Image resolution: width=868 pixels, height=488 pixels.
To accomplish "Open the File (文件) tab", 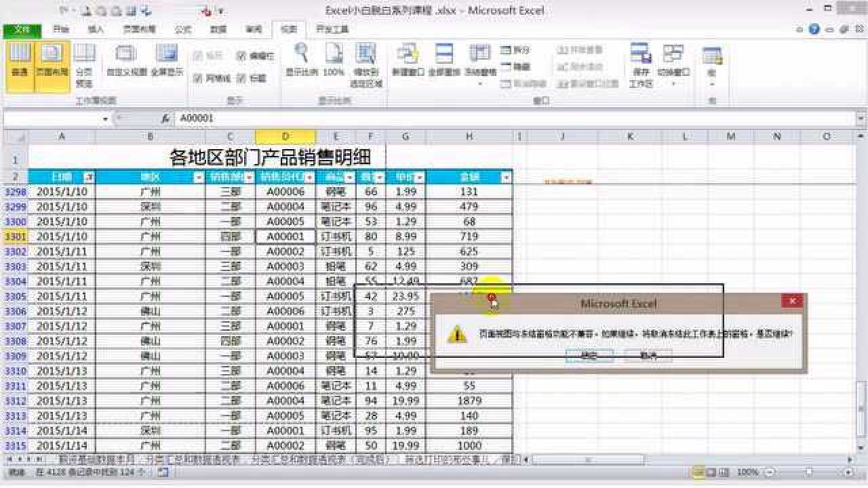I will click(x=22, y=30).
